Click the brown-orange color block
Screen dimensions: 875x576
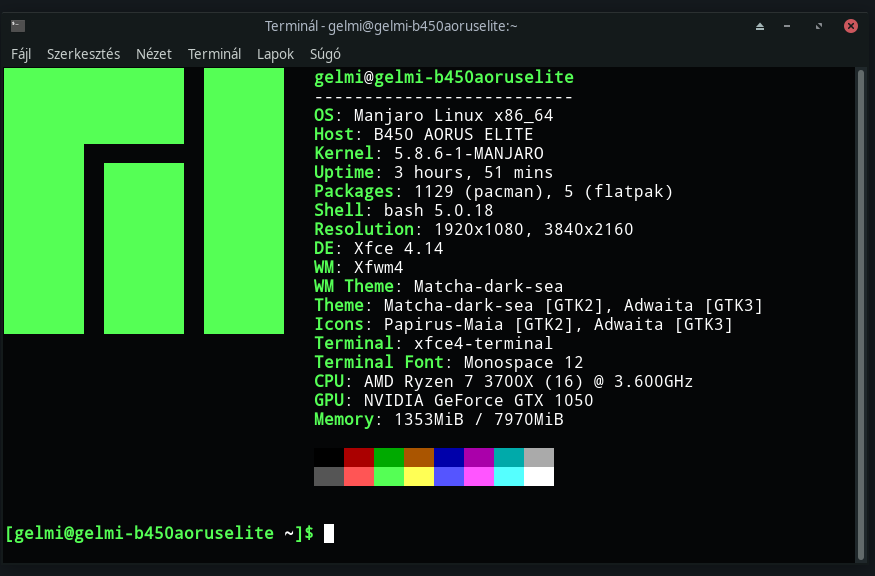[419, 457]
